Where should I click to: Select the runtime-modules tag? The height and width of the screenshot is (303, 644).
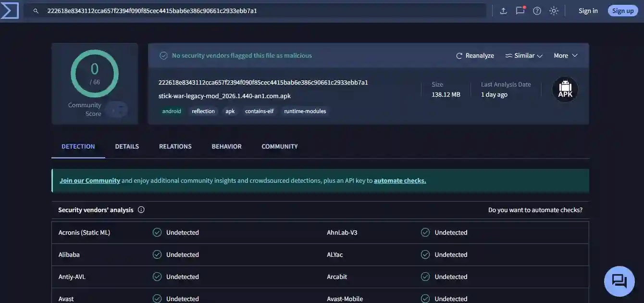[305, 111]
